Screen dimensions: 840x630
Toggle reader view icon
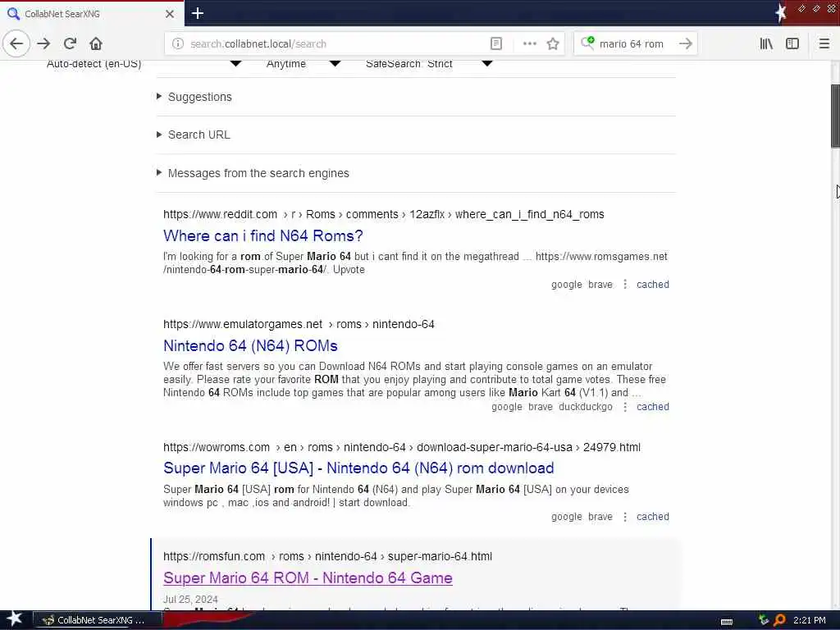coord(496,44)
